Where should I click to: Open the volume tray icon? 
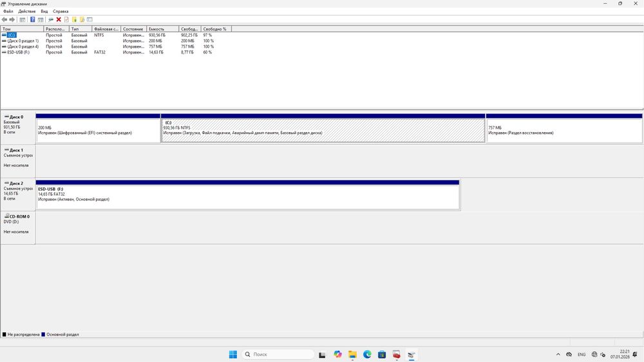[x=603, y=354]
